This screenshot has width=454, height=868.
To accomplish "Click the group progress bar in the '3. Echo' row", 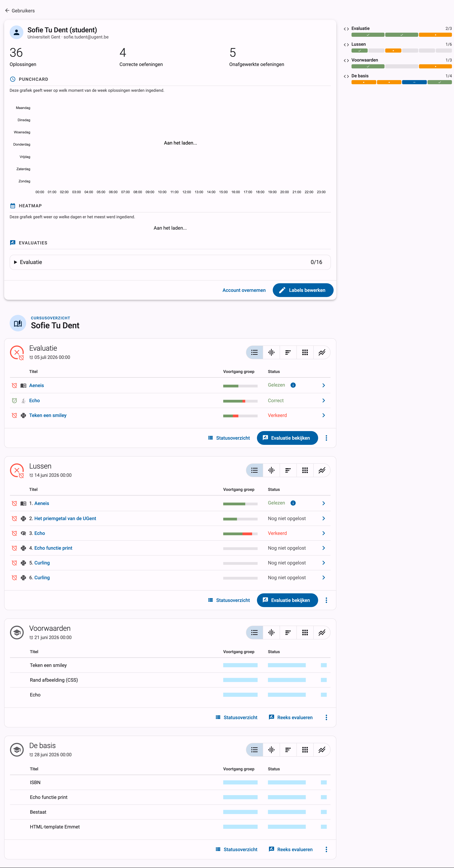I will (x=240, y=534).
